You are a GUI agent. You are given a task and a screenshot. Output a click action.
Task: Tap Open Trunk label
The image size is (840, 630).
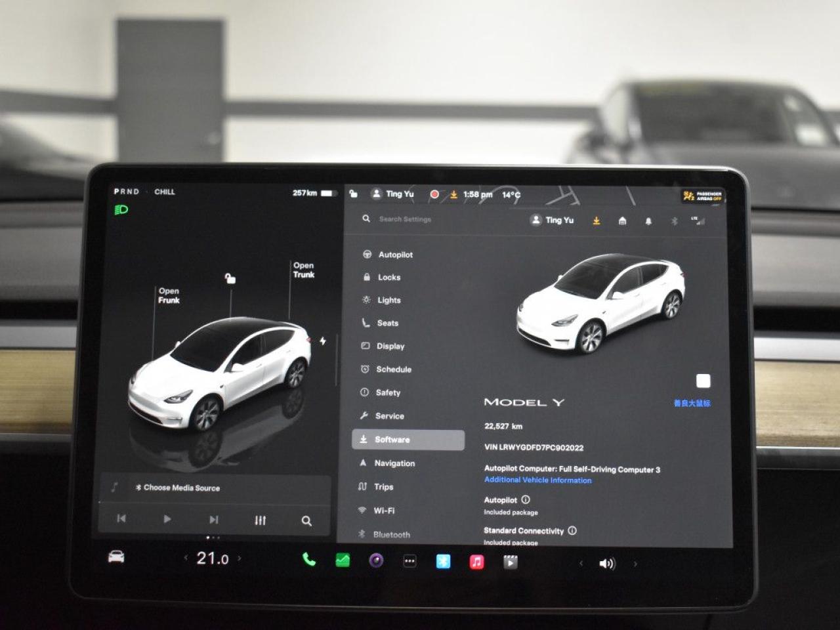point(304,270)
